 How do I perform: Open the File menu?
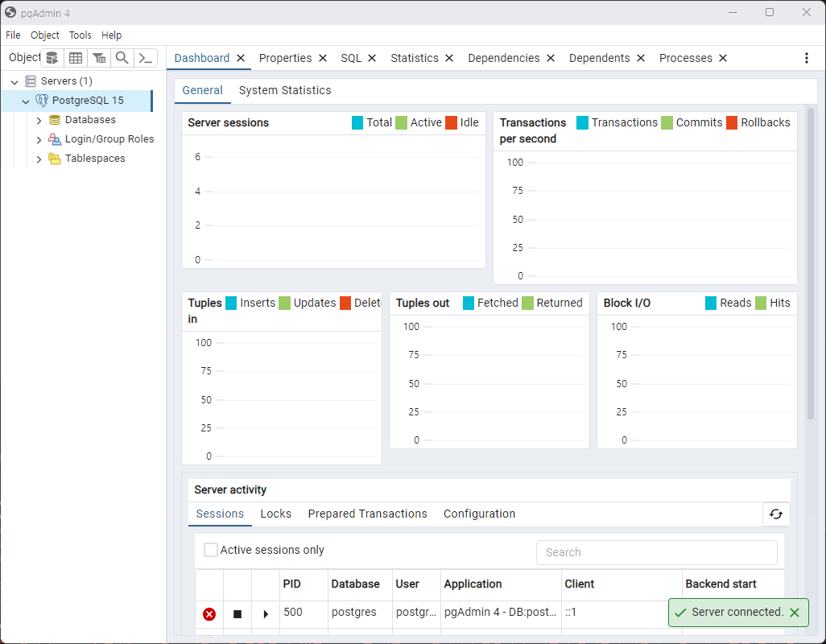13,35
